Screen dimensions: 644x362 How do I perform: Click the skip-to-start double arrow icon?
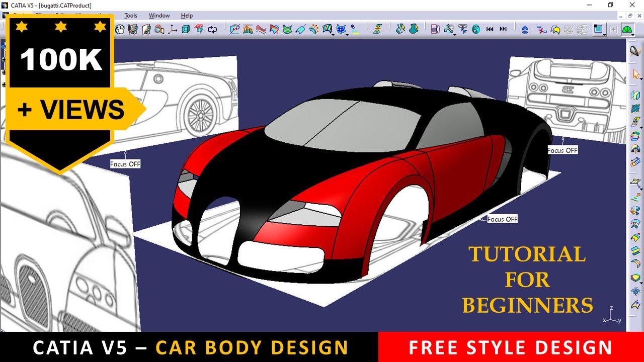(490, 29)
